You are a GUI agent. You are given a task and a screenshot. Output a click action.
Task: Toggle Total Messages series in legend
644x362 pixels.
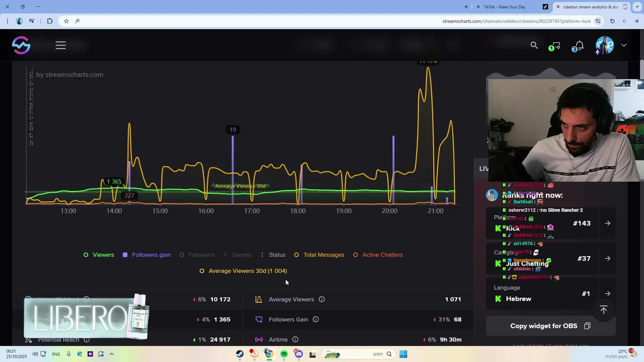(x=319, y=255)
